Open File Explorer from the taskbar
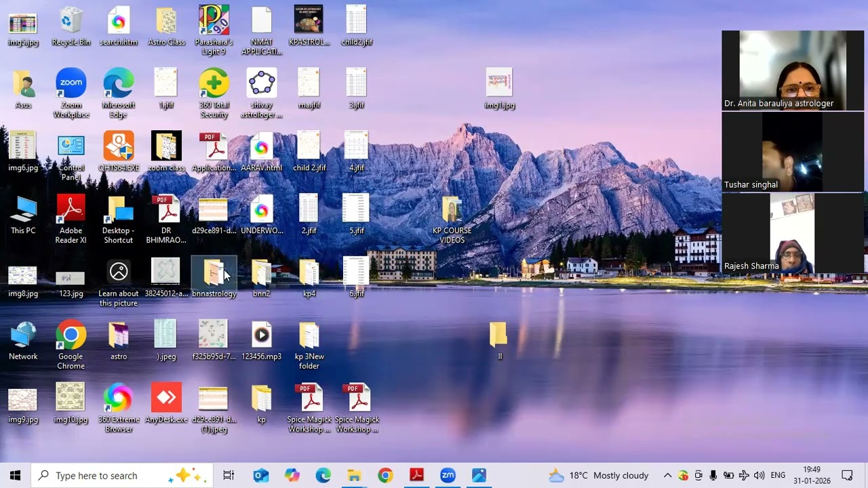The image size is (868, 488). (354, 475)
